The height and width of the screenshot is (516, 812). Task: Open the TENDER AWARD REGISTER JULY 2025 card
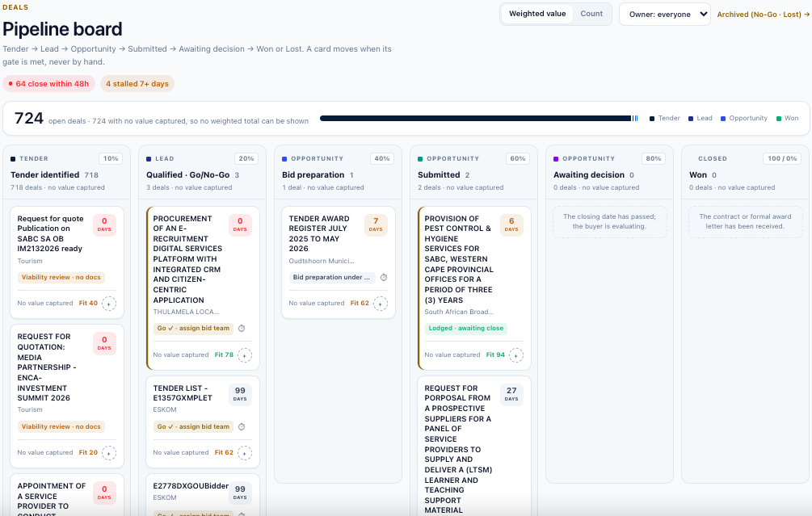tap(339, 262)
